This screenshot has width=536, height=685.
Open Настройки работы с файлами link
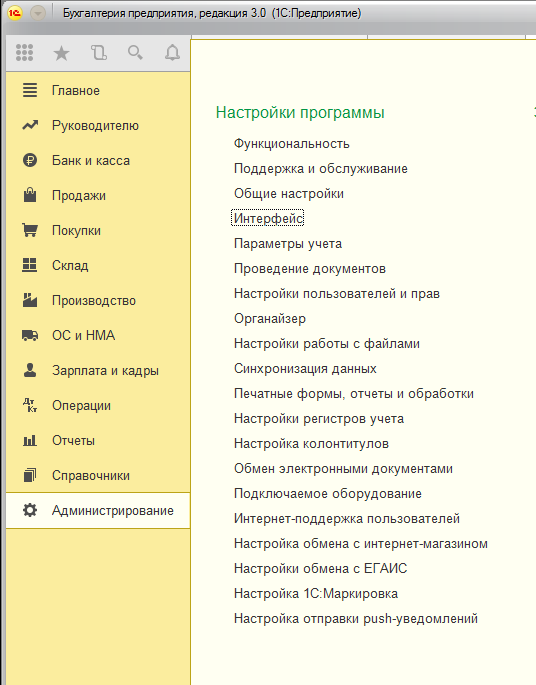pyautogui.click(x=327, y=343)
